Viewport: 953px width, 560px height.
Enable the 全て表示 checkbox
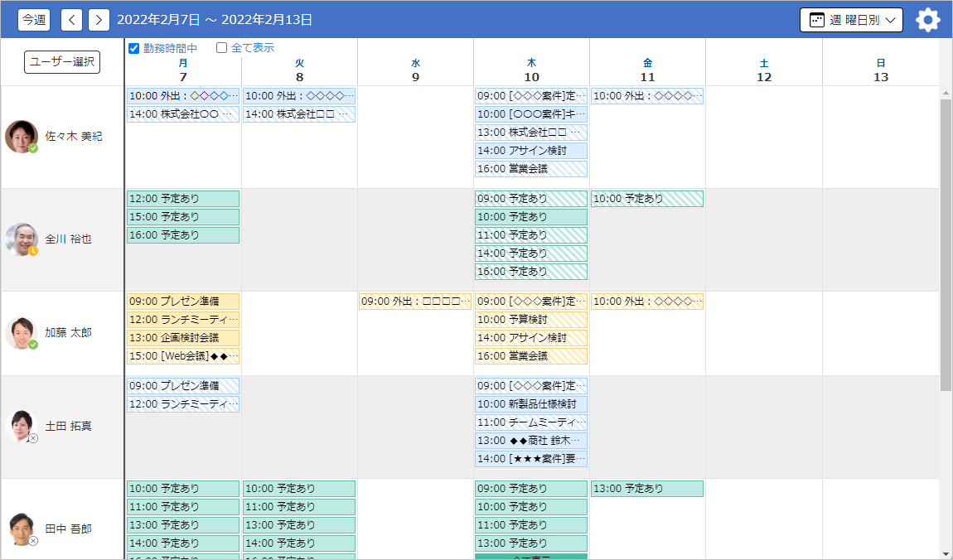[x=221, y=48]
